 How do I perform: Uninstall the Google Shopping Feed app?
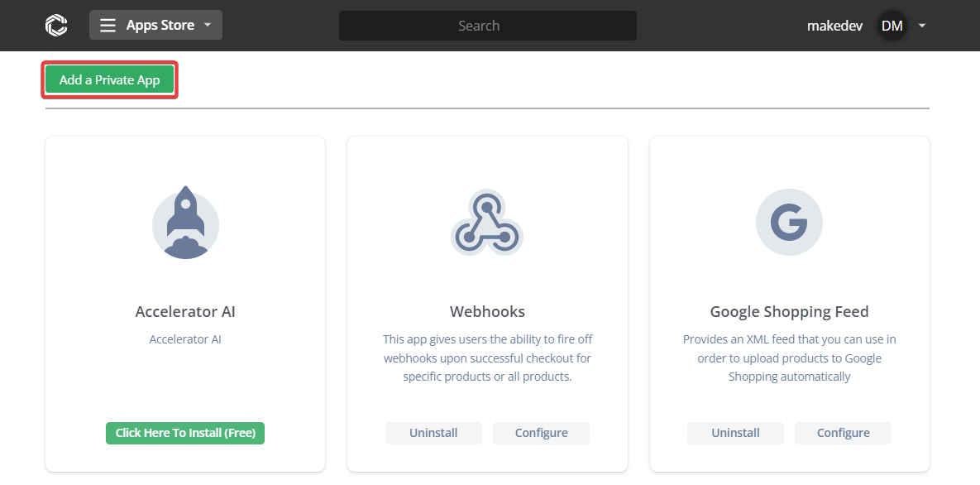(x=735, y=433)
